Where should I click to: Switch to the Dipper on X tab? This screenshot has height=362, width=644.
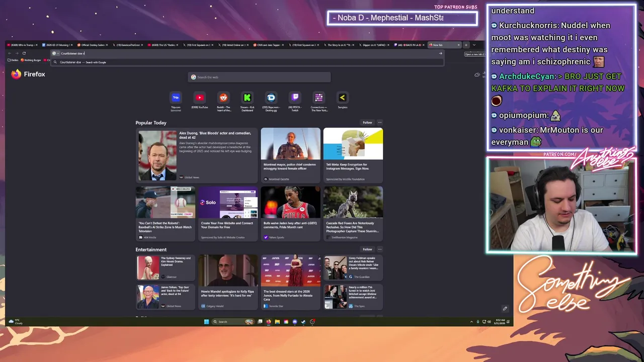[x=375, y=45]
